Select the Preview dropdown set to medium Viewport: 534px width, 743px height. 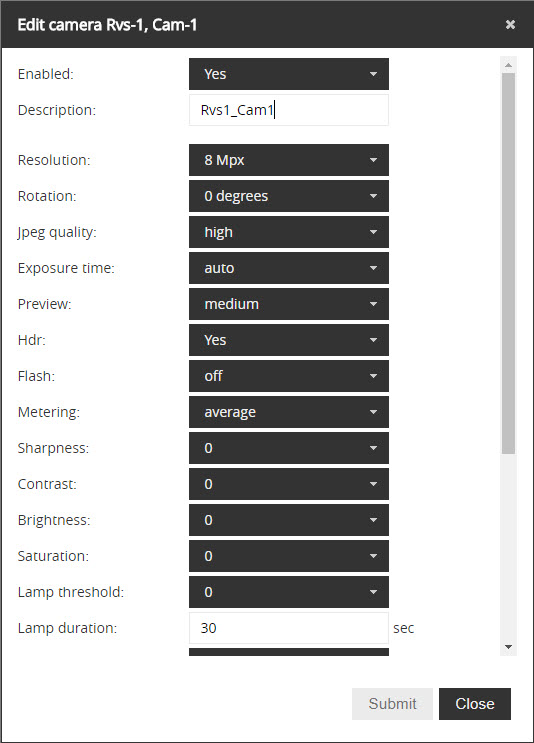click(289, 304)
